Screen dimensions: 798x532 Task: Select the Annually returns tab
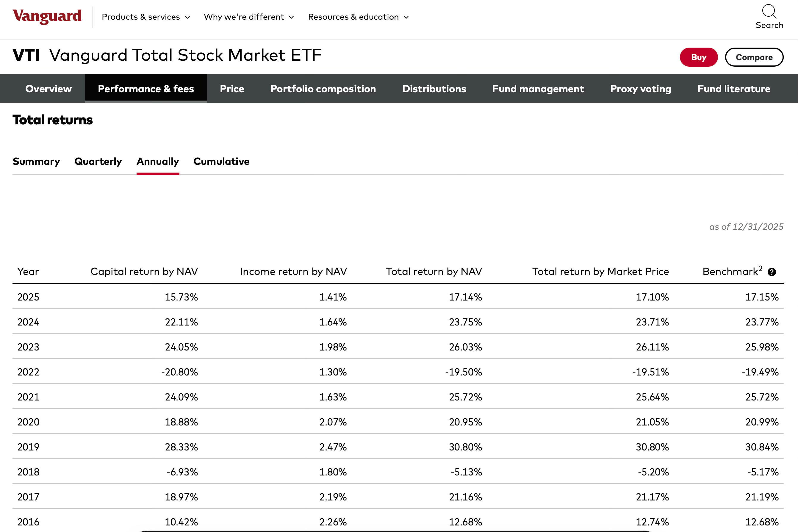(x=158, y=162)
